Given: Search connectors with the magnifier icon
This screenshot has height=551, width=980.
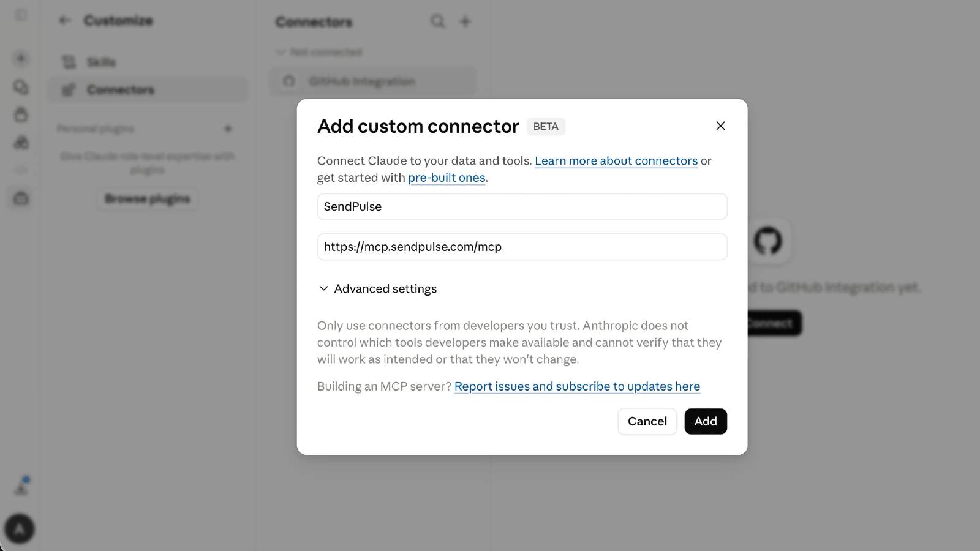Looking at the screenshot, I should (x=437, y=21).
